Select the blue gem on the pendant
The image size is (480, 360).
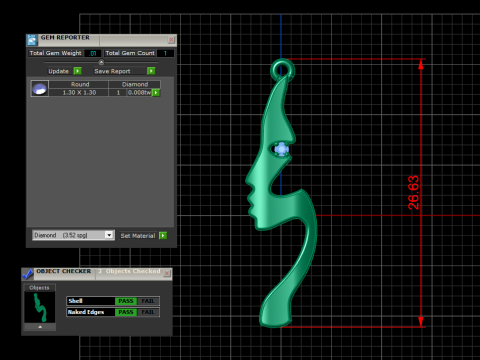(282, 149)
